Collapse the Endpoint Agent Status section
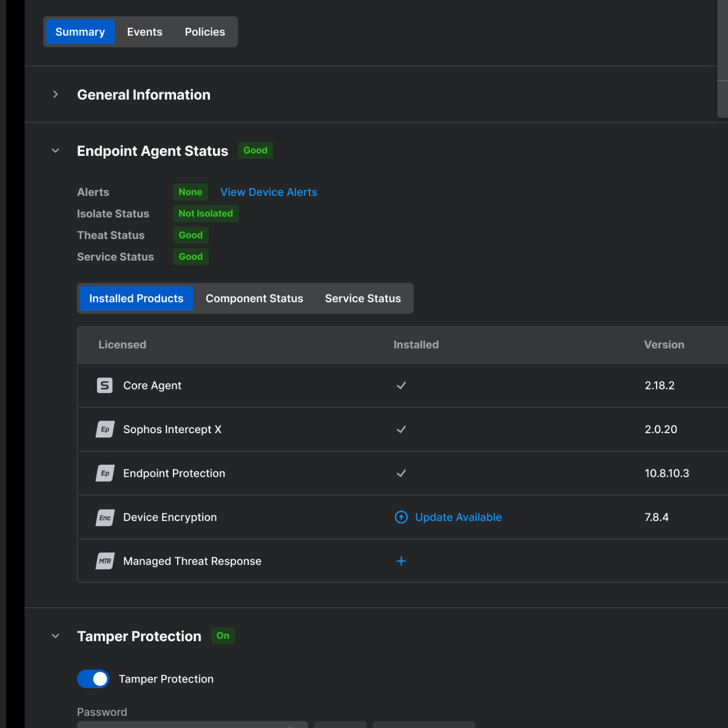This screenshot has width=728, height=728. [56, 151]
